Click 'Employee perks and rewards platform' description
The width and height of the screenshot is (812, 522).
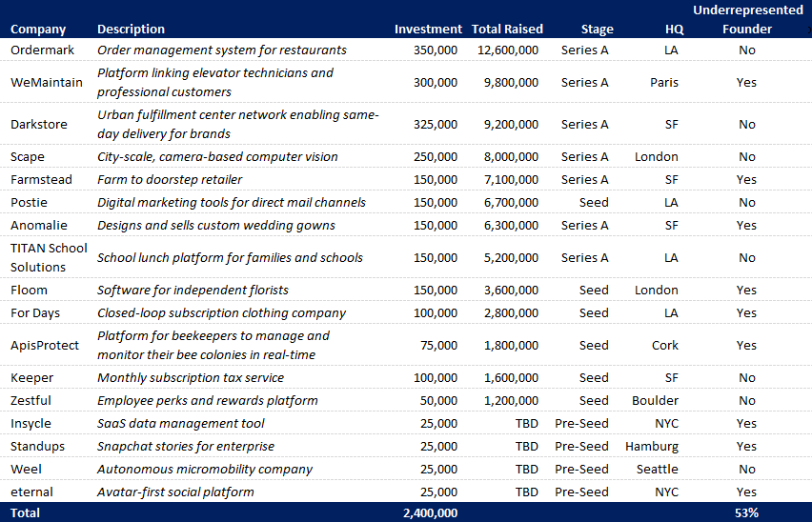208,400
